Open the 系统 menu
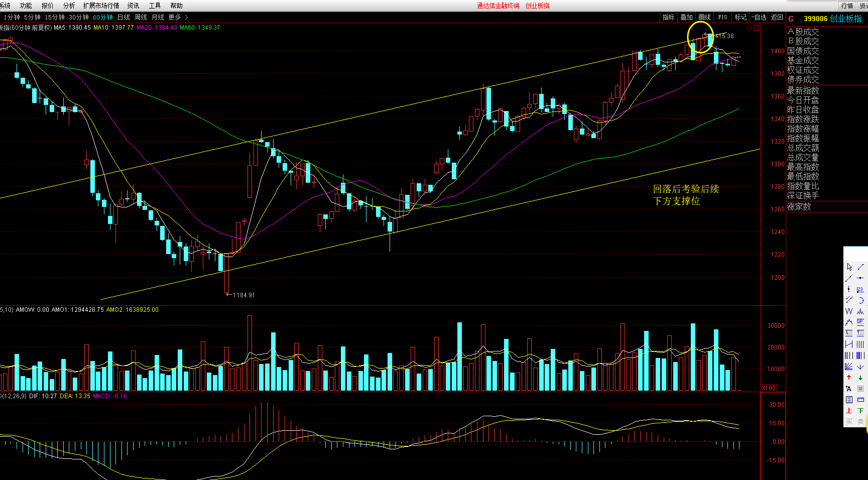This screenshot has height=480, width=868. point(5,6)
